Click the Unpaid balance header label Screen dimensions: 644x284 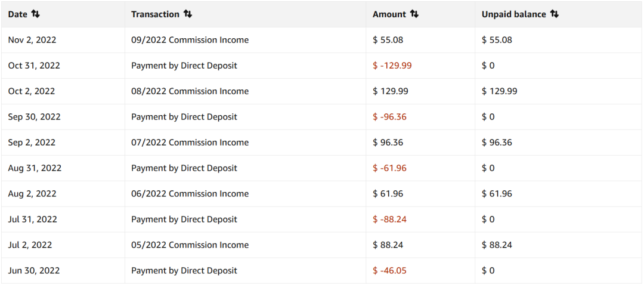(x=513, y=14)
